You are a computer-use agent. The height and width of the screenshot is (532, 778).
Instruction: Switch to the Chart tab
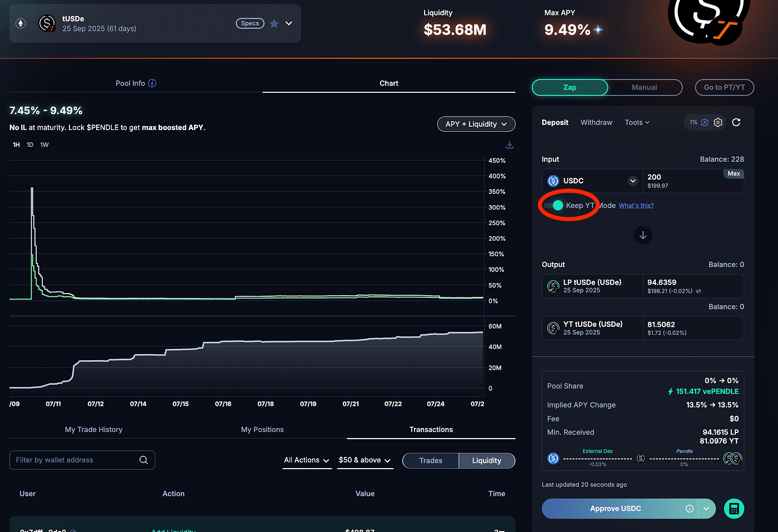(x=389, y=83)
